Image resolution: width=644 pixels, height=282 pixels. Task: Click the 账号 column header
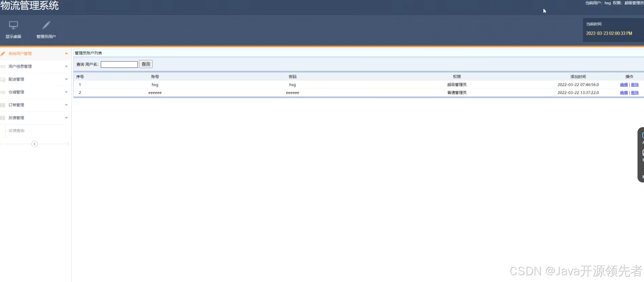(155, 77)
